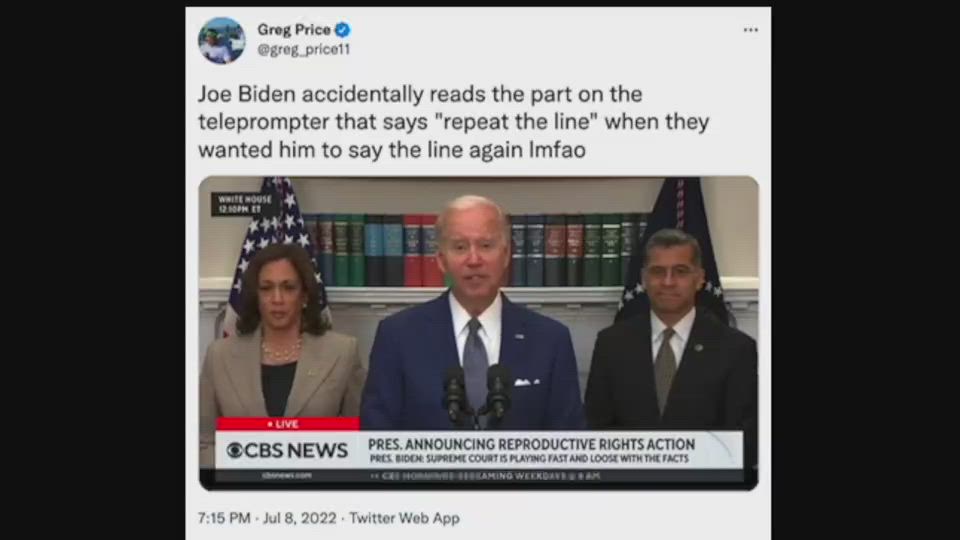Click the red LIVE badge in the video
This screenshot has height=540, width=960.
tap(287, 424)
